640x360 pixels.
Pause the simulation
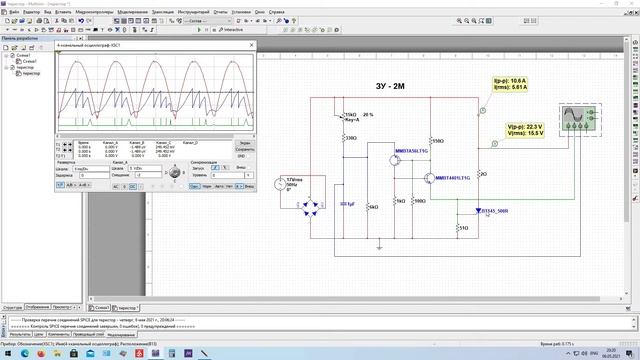coord(207,30)
